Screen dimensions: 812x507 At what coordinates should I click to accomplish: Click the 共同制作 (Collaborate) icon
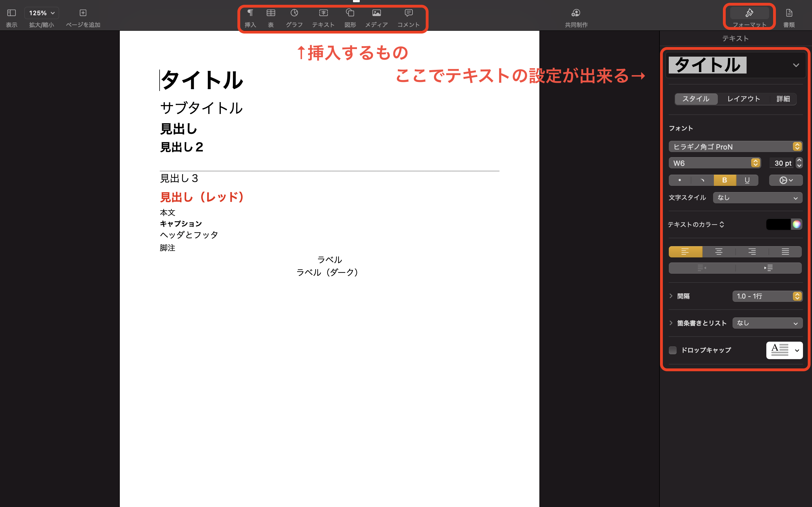pos(575,13)
